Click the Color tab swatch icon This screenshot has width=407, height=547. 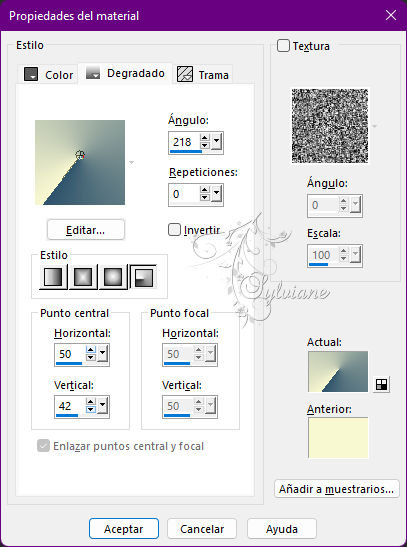31,74
